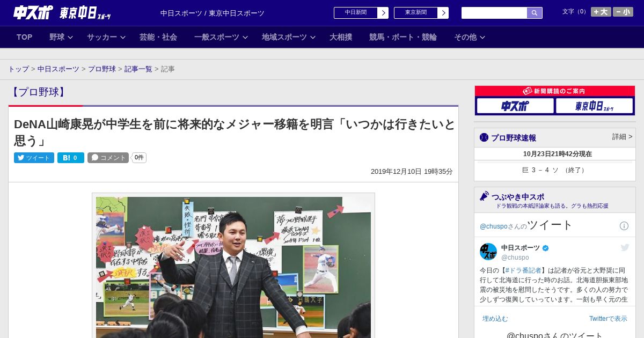Image resolution: width=644 pixels, height=338 pixels.
Task: Go to TOP menu item
Action: point(25,37)
